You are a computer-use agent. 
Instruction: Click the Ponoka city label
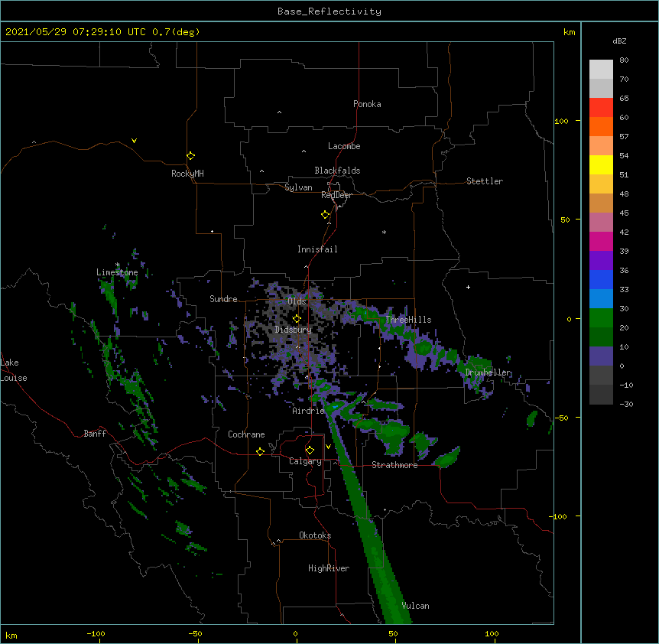[367, 104]
